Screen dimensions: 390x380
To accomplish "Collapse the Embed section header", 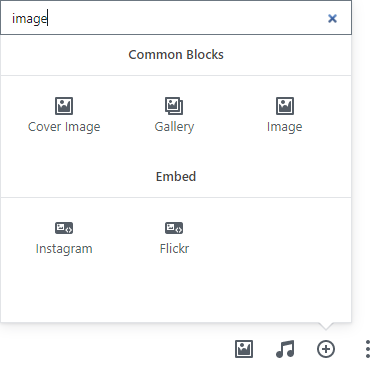I will (176, 177).
